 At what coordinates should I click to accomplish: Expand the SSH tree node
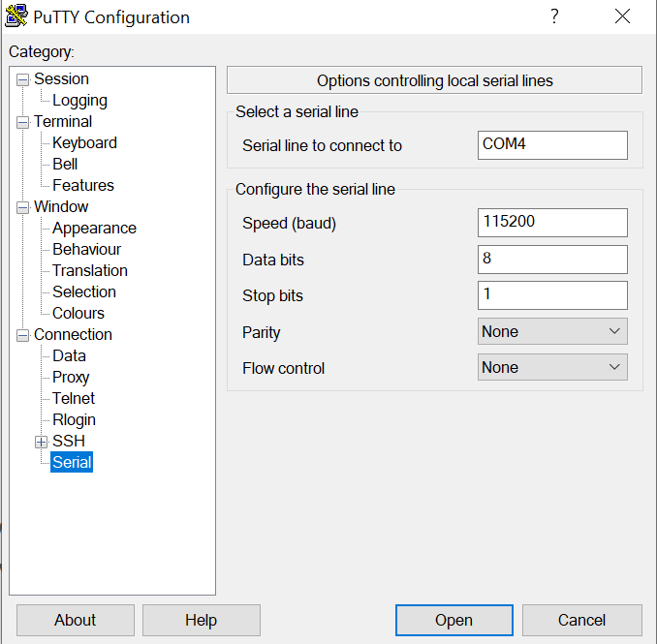[41, 442]
